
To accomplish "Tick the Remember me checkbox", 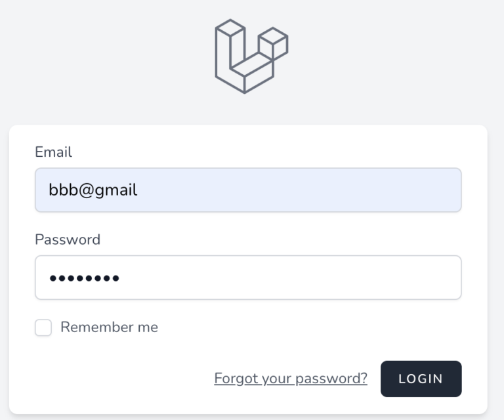I will click(x=43, y=327).
